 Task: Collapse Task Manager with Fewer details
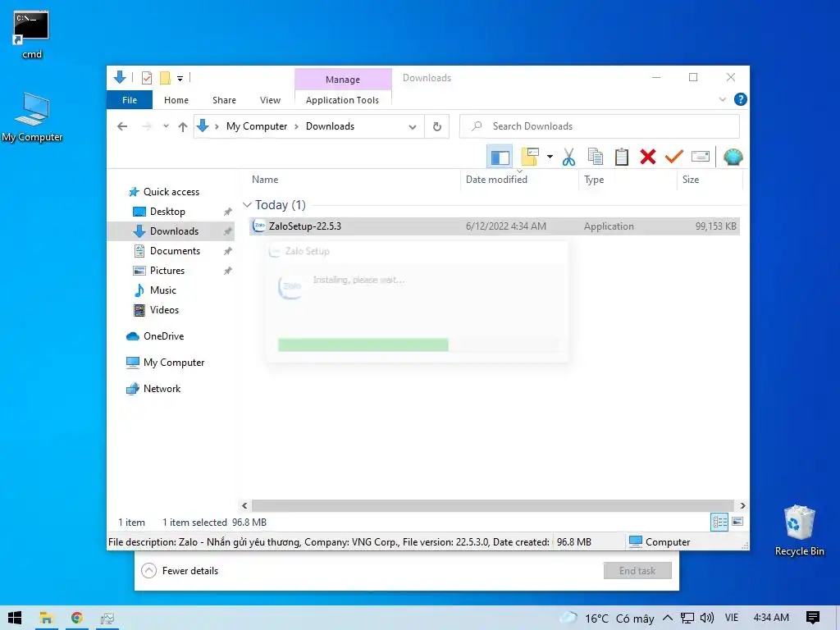[180, 571]
